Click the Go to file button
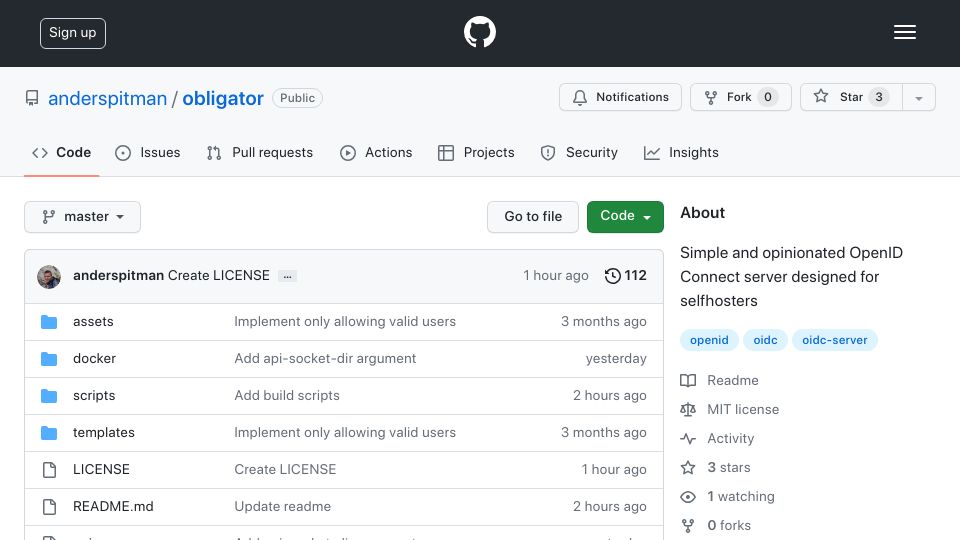The height and width of the screenshot is (540, 960). click(x=533, y=217)
